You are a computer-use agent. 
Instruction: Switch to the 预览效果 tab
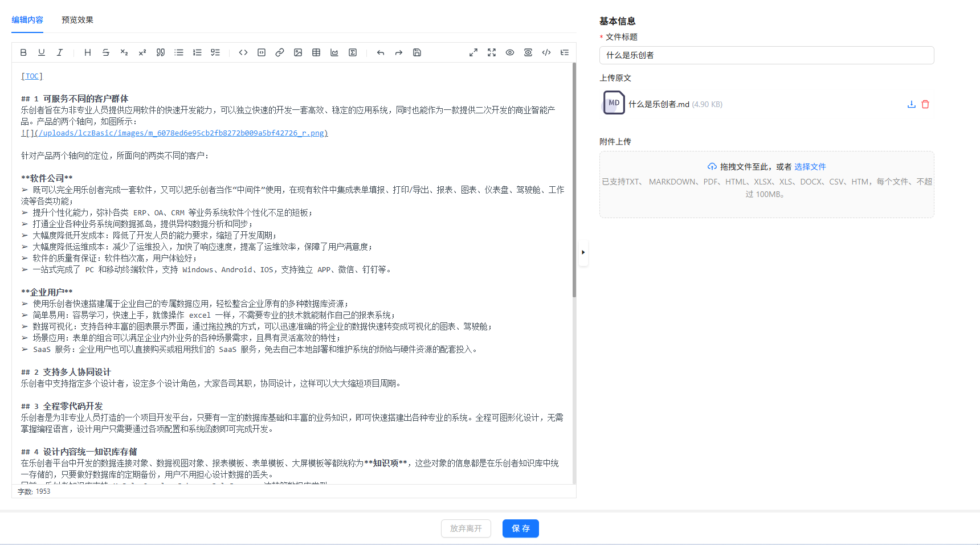point(77,20)
